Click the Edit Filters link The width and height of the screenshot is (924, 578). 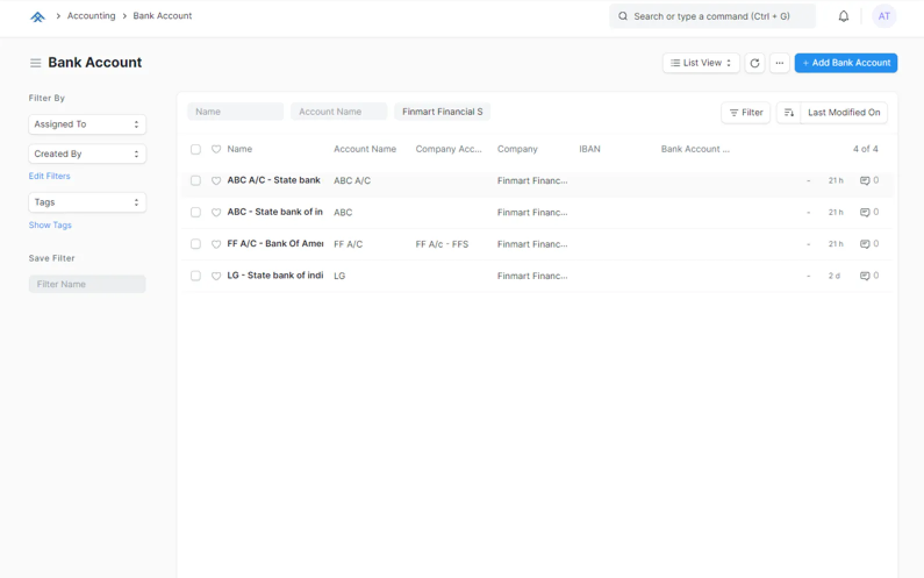(x=49, y=176)
